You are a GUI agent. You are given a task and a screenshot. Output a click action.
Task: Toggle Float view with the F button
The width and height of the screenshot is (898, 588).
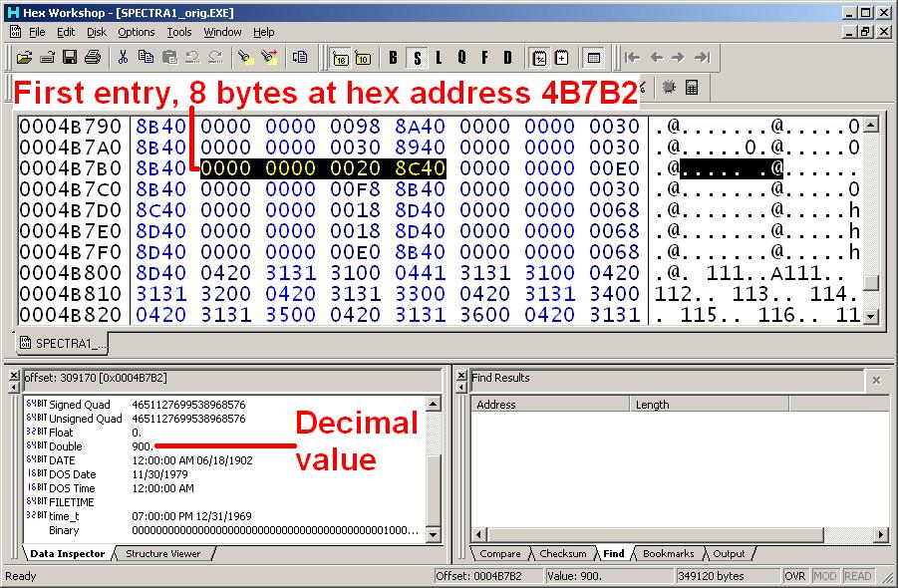point(484,57)
